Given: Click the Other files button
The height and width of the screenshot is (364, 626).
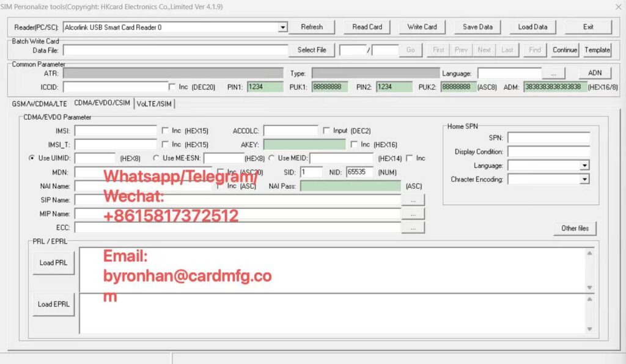Looking at the screenshot, I should pyautogui.click(x=575, y=228).
